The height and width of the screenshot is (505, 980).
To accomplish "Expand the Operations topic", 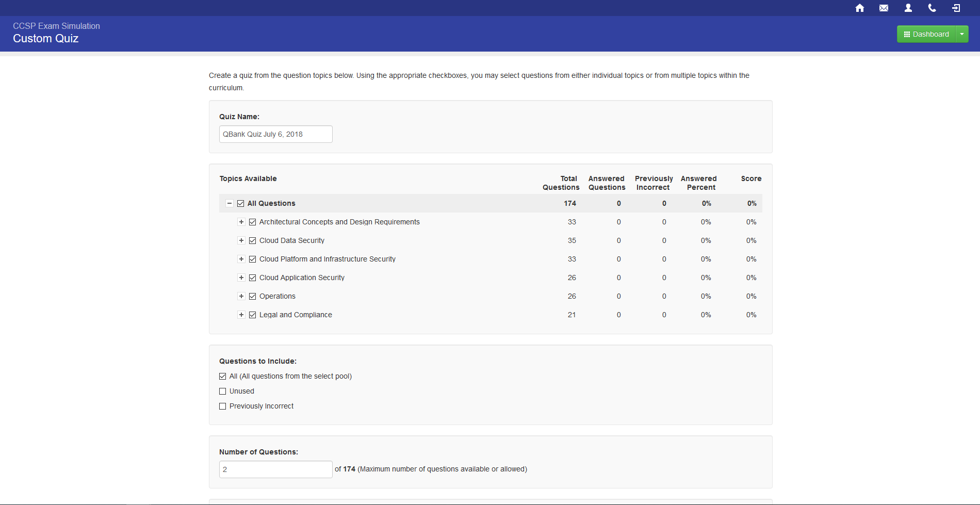I will 241,296.
